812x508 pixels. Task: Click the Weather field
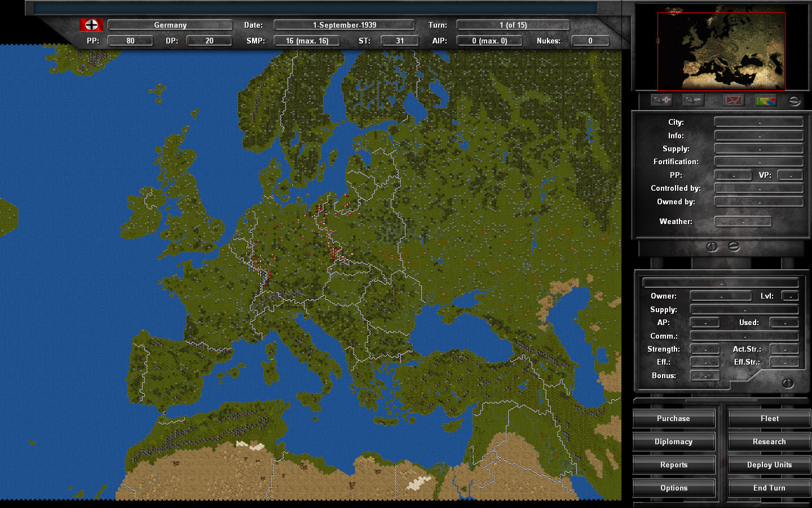(743, 221)
